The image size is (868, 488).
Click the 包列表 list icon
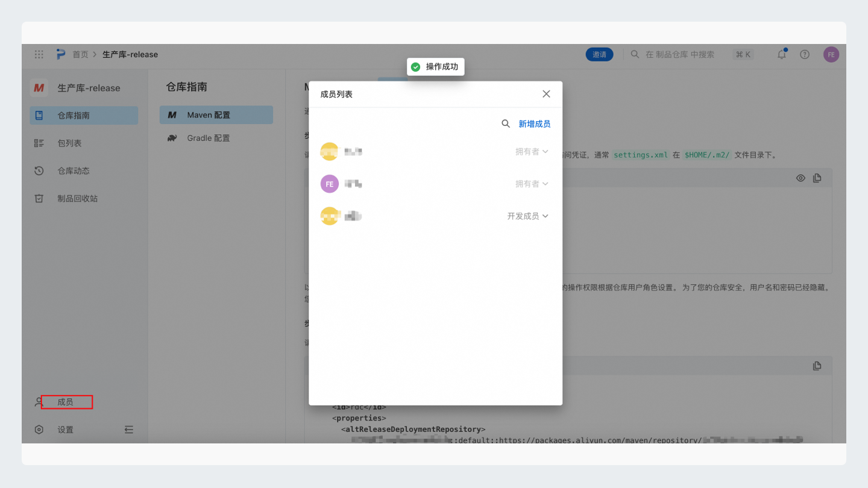click(x=39, y=143)
